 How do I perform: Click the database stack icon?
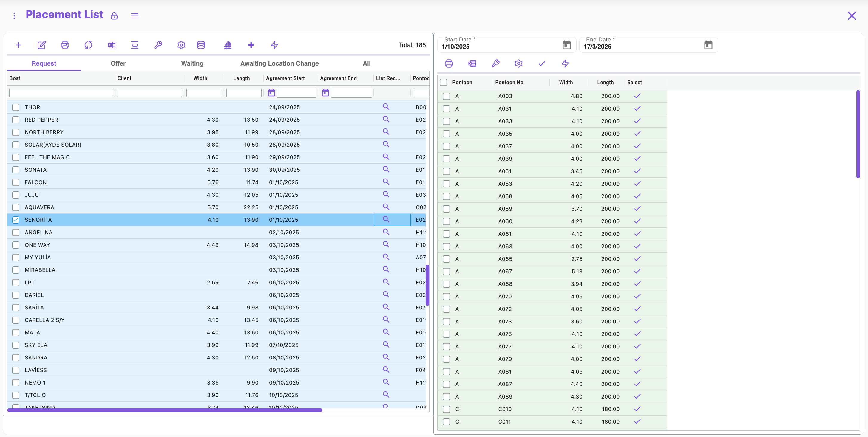coord(201,45)
